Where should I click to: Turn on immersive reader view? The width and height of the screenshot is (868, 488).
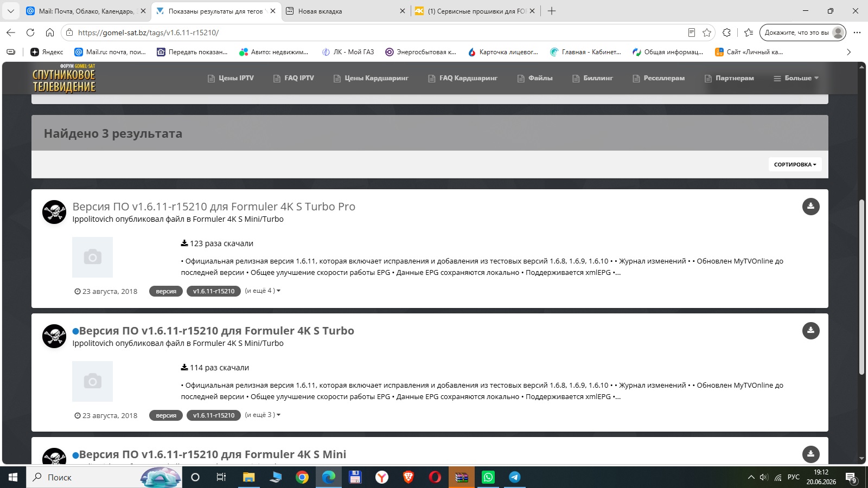[x=692, y=33]
